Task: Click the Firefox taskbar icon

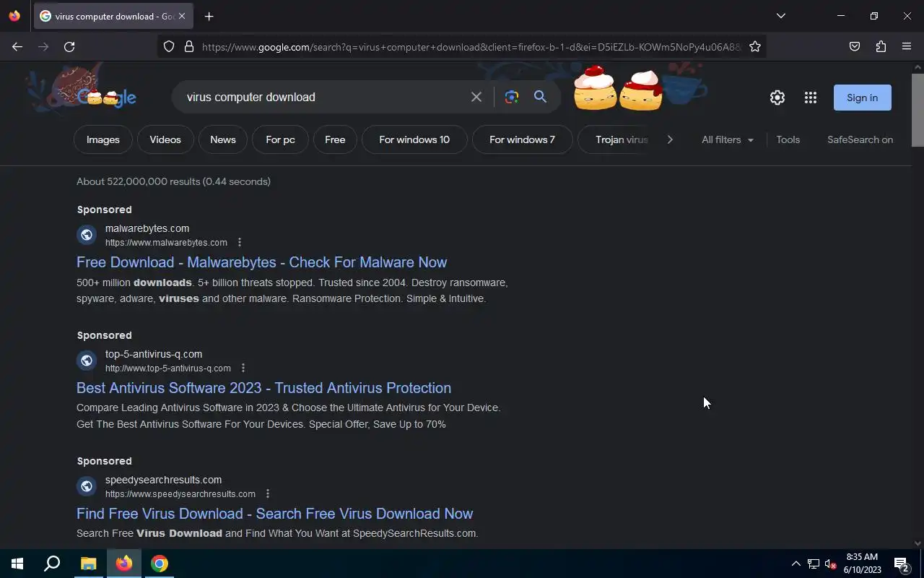Action: click(x=124, y=564)
